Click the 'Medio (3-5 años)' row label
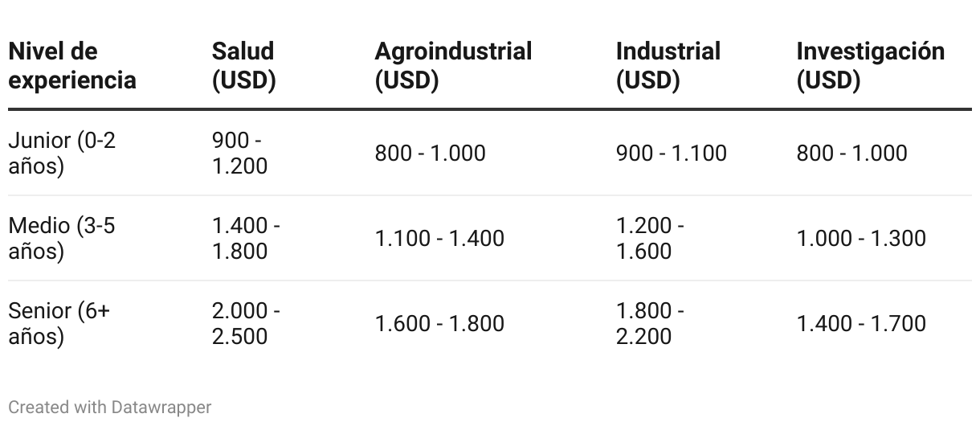 coord(62,238)
